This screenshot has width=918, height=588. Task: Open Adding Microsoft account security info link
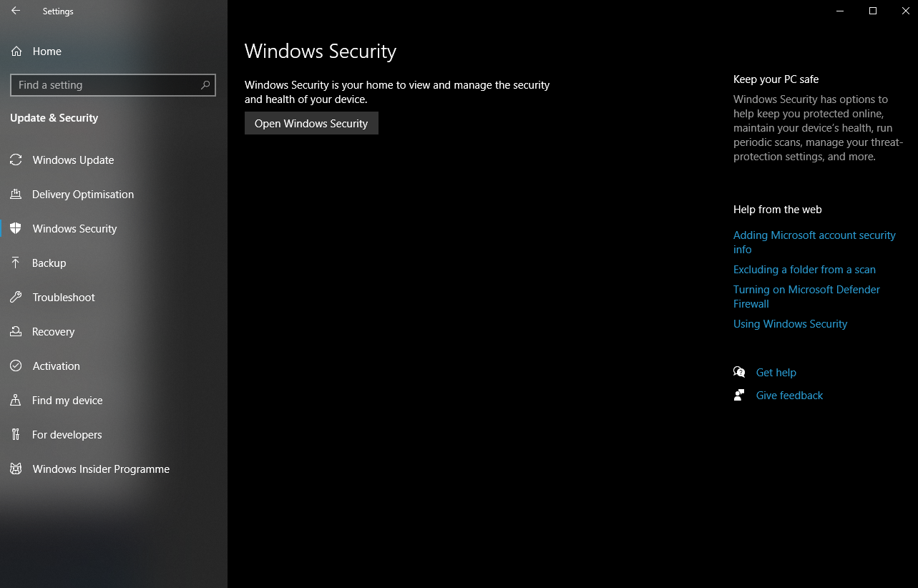tap(814, 242)
